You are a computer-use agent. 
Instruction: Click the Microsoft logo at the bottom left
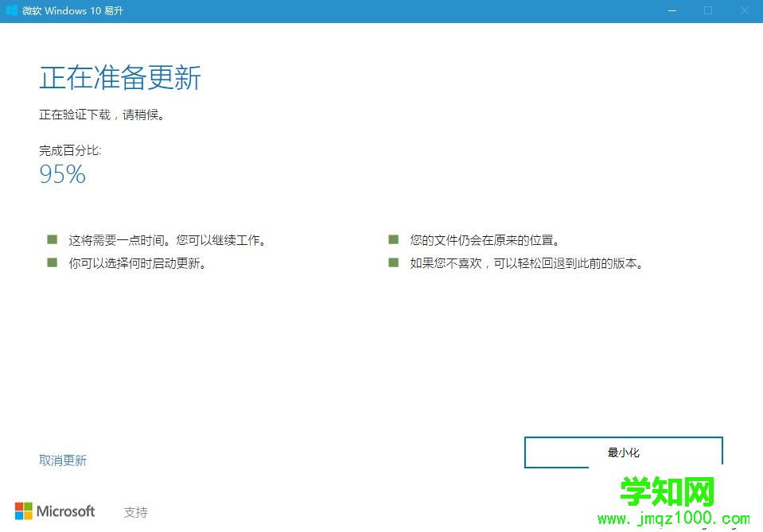pos(56,511)
